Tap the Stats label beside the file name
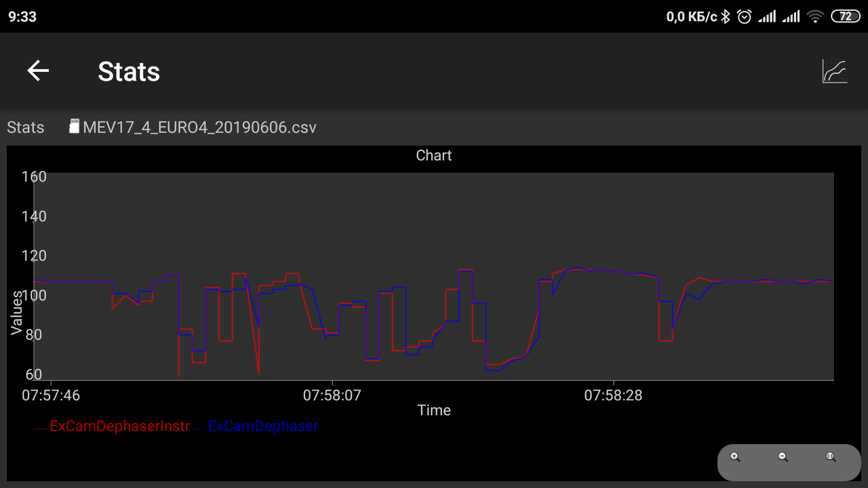The height and width of the screenshot is (488, 868). click(x=26, y=127)
